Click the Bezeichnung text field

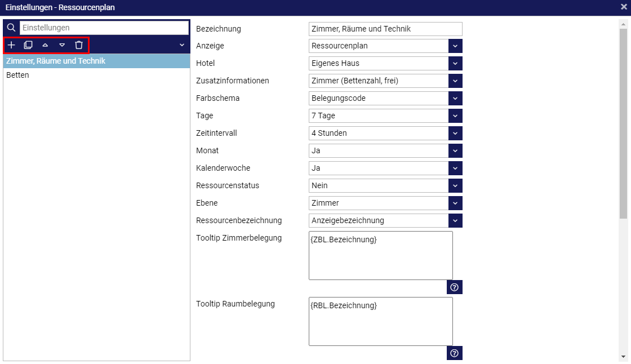click(385, 29)
